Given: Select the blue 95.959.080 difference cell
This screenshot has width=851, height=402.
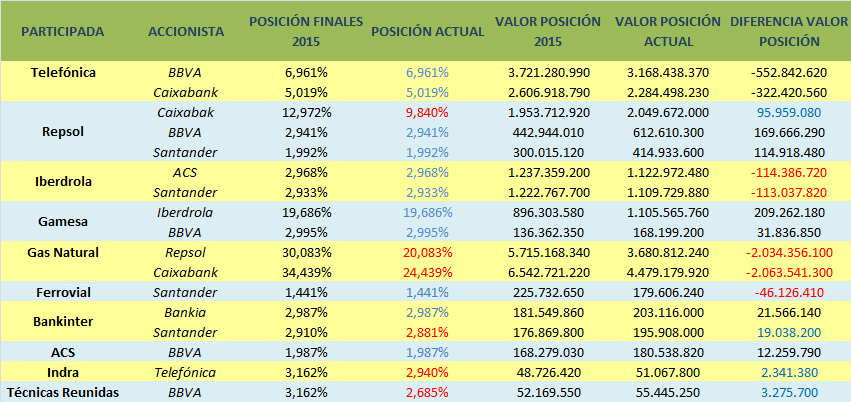Looking at the screenshot, I should tap(789, 112).
